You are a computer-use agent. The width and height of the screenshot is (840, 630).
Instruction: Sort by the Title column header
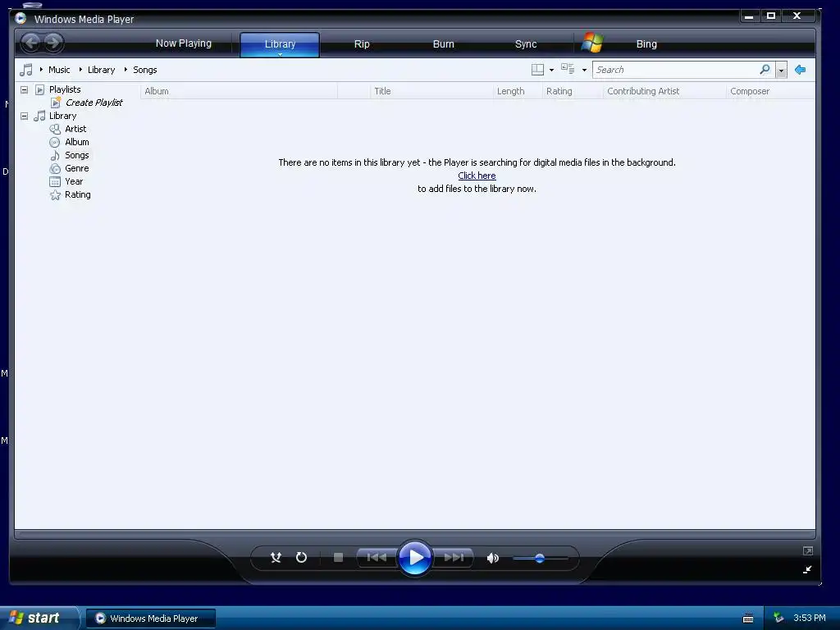[431, 91]
